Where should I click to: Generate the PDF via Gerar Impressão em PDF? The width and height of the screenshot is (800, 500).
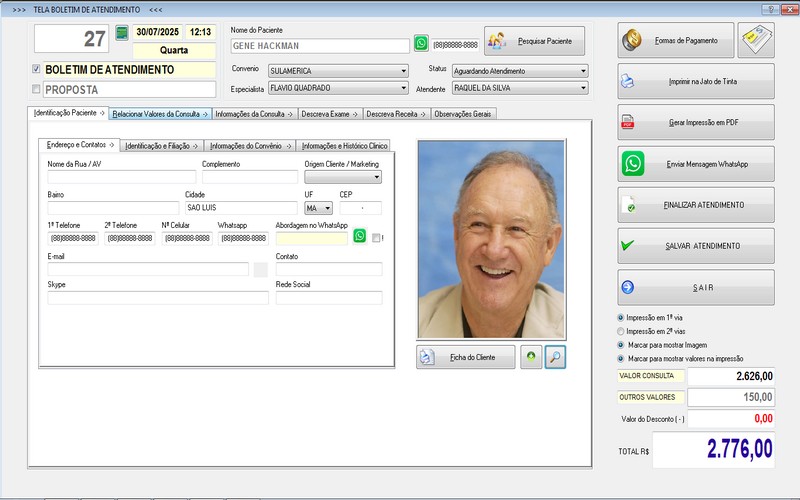695,122
